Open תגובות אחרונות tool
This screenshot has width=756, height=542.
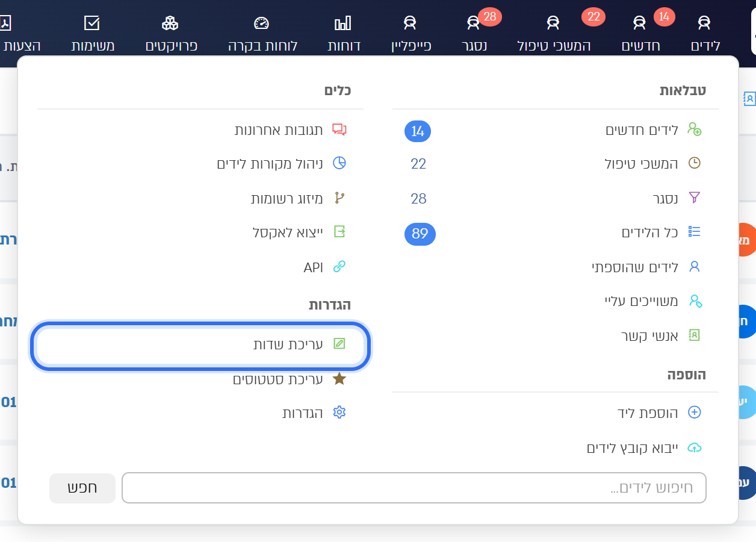click(279, 130)
